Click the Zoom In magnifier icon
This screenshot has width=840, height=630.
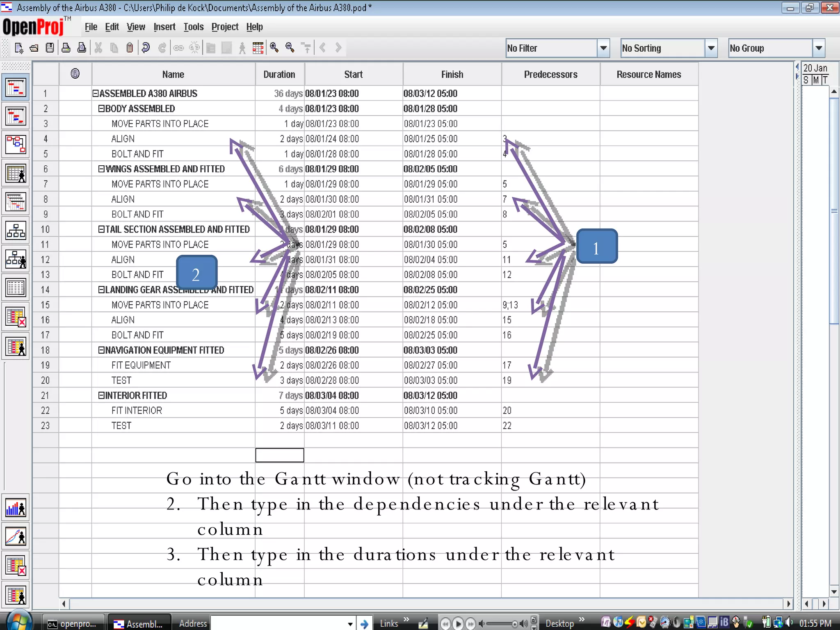click(274, 48)
